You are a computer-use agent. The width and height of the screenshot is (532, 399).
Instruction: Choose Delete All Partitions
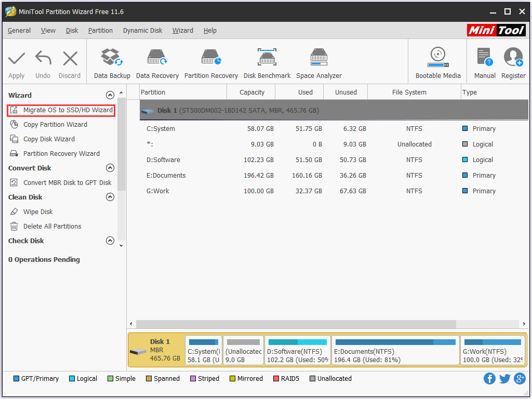pyautogui.click(x=52, y=227)
